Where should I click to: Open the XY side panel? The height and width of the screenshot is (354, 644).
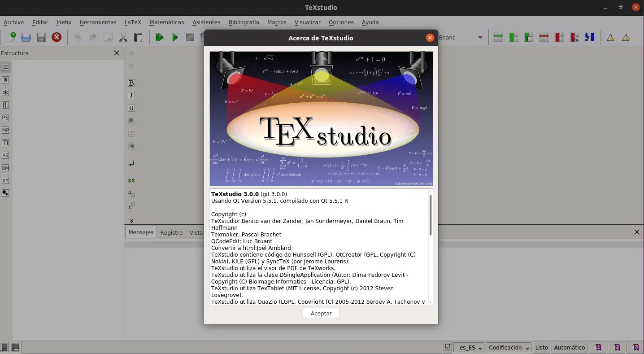click(x=5, y=180)
